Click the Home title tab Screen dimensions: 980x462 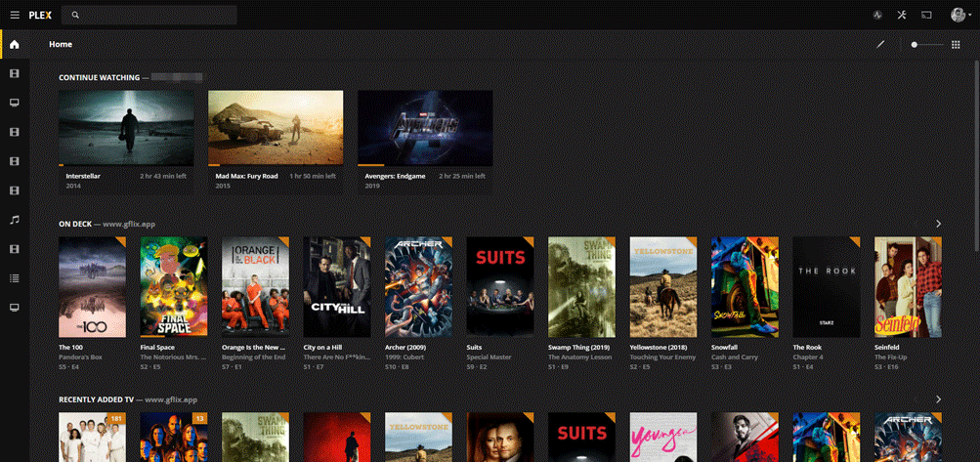point(61,44)
